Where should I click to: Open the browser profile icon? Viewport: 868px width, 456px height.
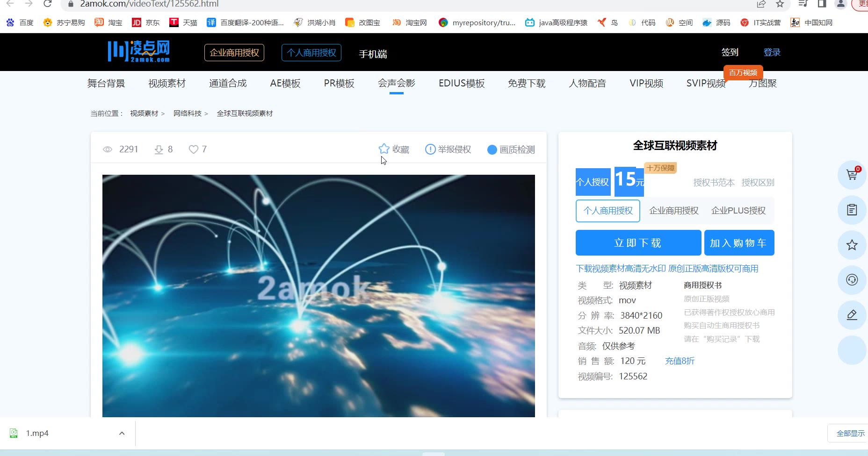point(840,4)
